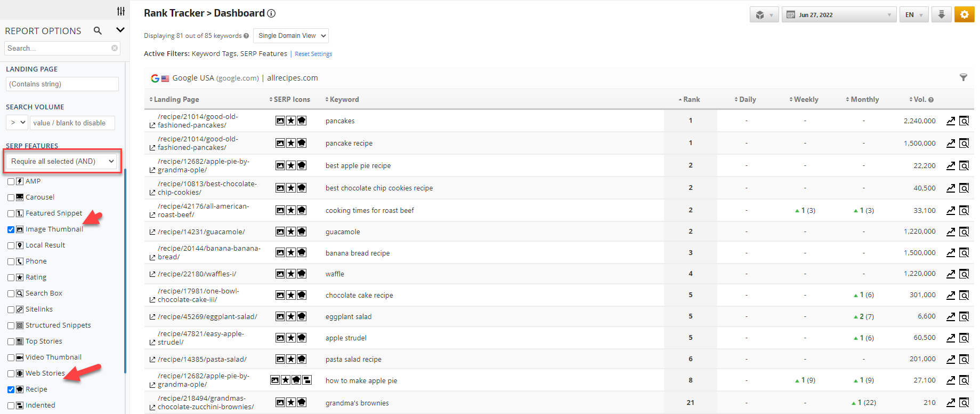Image resolution: width=980 pixels, height=414 pixels.
Task: Open the Single Domain View dropdown
Action: pos(291,36)
